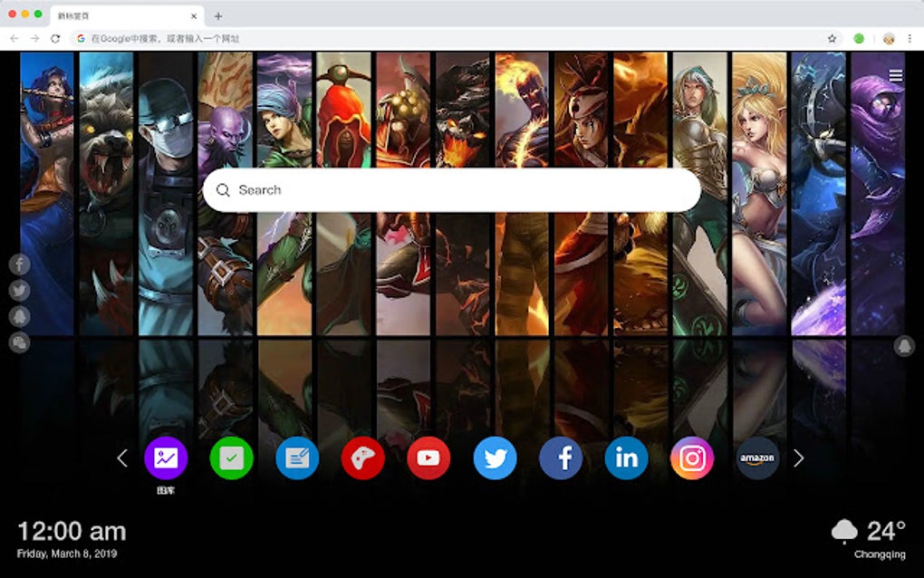
Task: Go forward in browser history
Action: [x=34, y=38]
